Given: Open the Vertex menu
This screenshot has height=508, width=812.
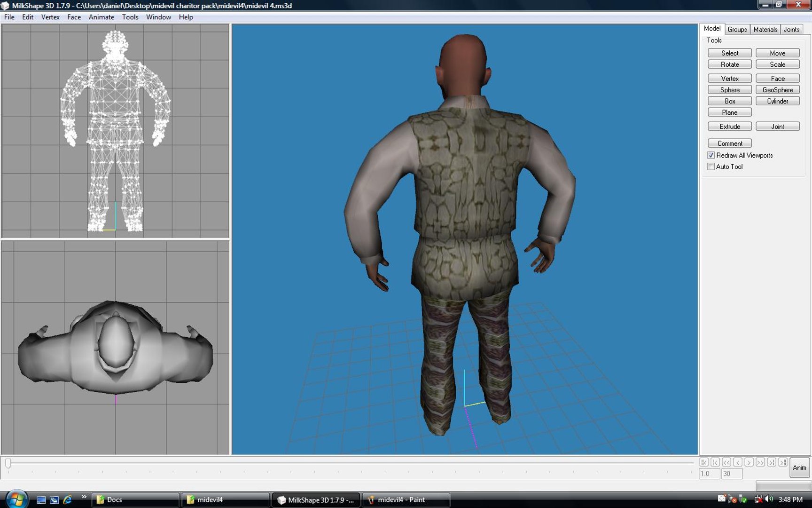Looking at the screenshot, I should (x=50, y=17).
